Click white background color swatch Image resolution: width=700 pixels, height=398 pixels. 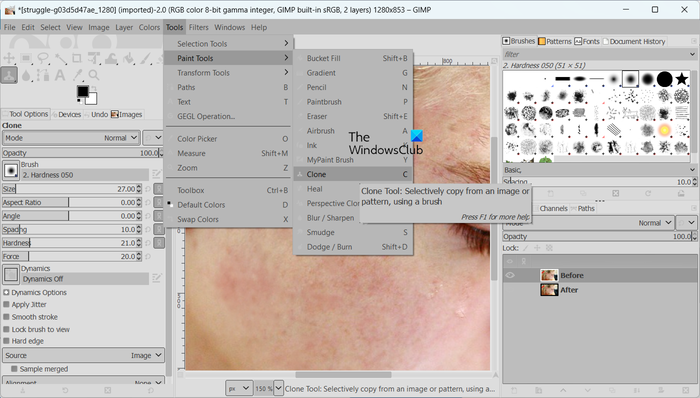[92, 99]
